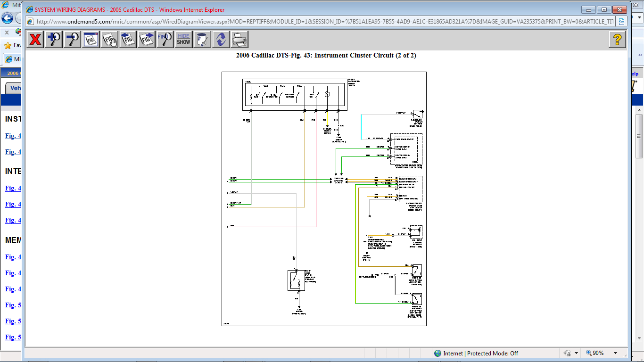Viewport: 644px width, 362px height.
Task: Click the instrument cluster wiring diagram image
Action: (x=324, y=198)
